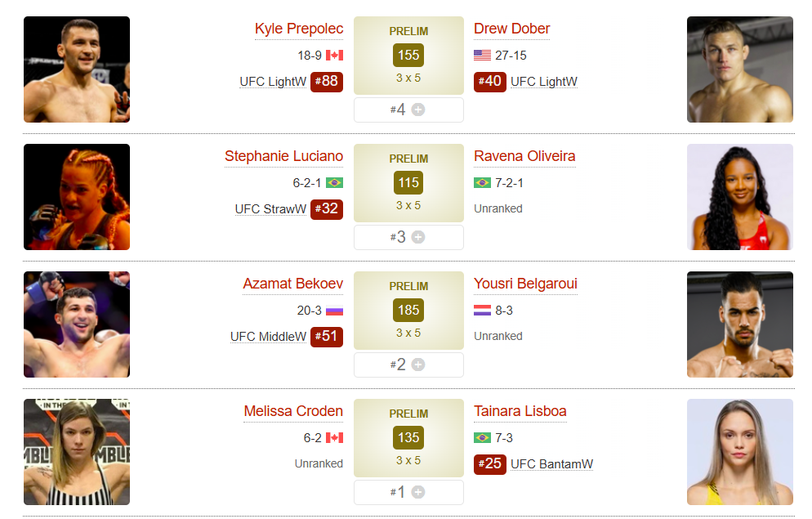Open Ravena Oliveira profile link
The image size is (812, 519).
click(524, 156)
